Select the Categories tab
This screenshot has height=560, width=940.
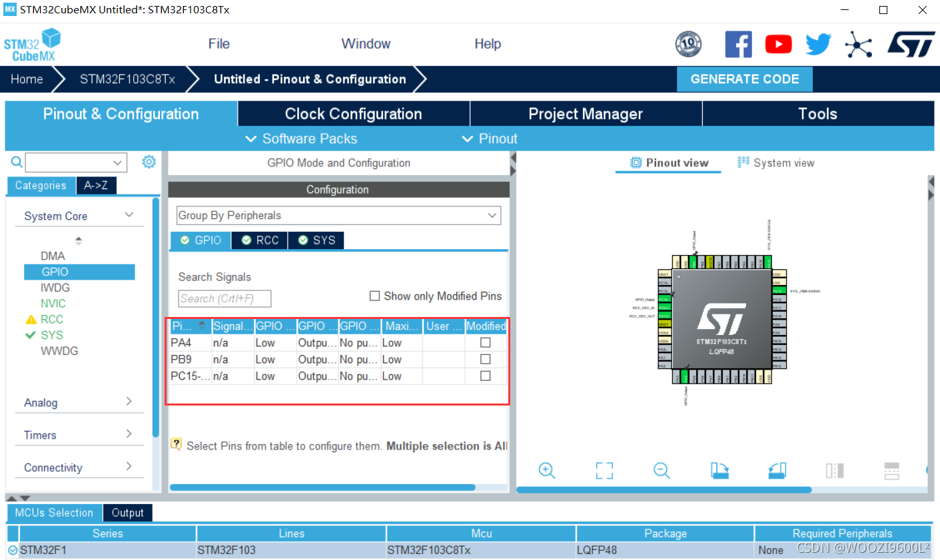point(41,185)
